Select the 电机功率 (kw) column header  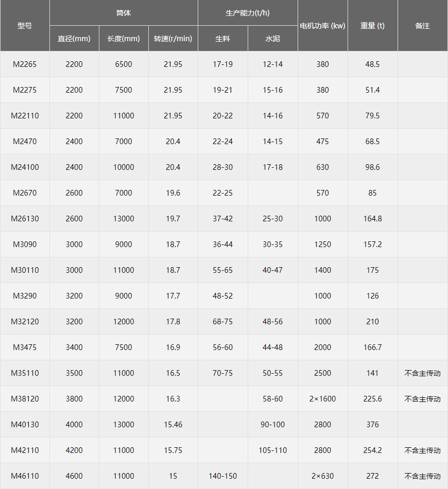(322, 26)
